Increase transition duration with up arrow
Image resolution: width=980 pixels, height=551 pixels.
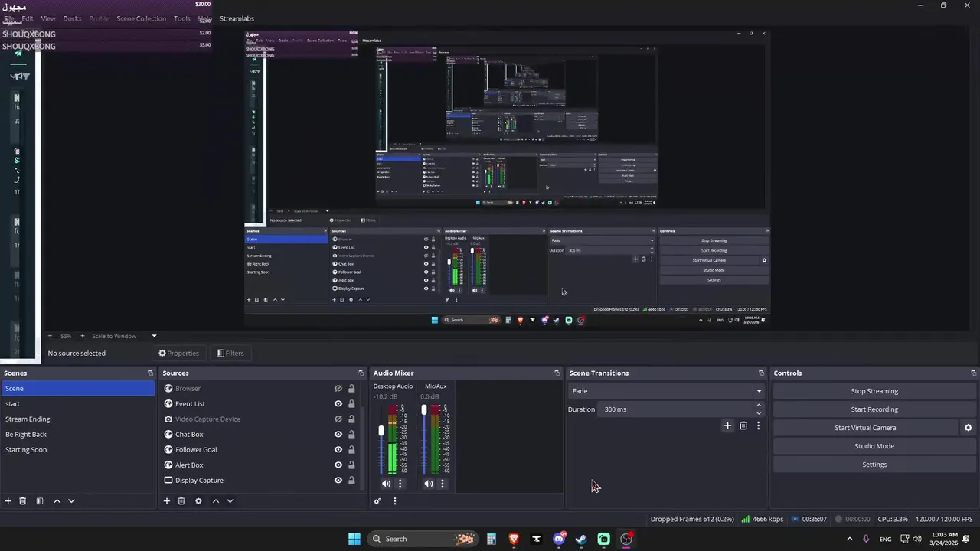[759, 406]
